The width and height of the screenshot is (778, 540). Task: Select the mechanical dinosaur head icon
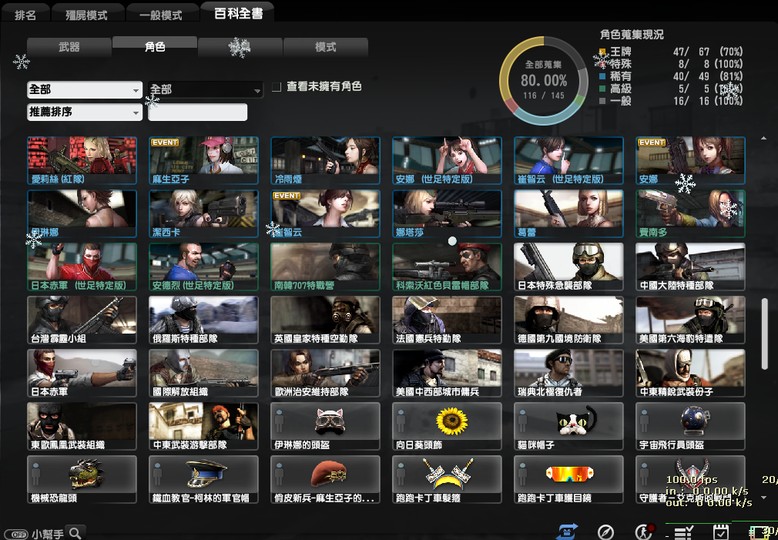83,474
